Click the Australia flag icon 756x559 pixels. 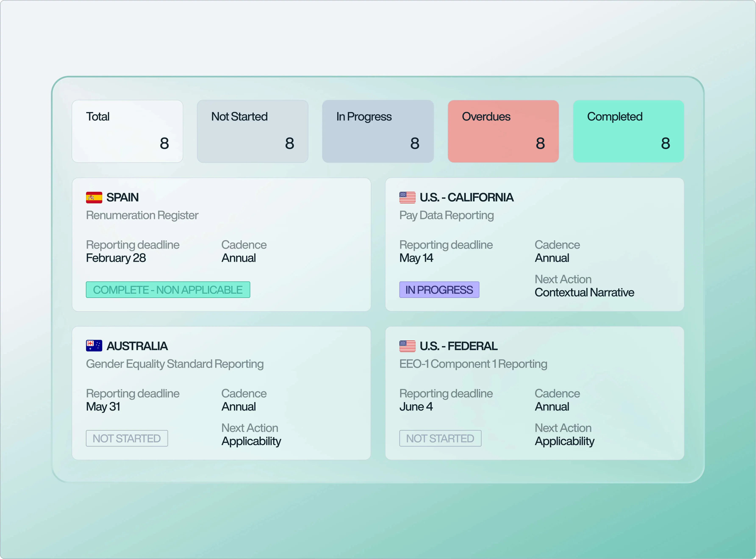tap(94, 346)
